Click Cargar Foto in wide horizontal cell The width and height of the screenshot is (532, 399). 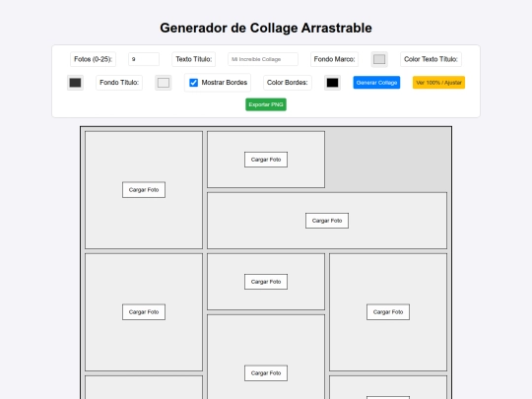pos(327,221)
